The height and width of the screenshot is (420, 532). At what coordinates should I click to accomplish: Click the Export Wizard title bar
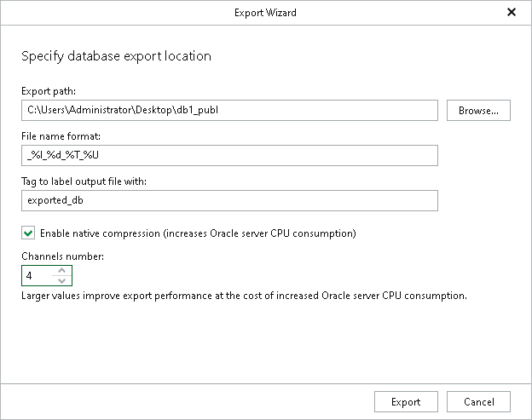click(x=265, y=13)
